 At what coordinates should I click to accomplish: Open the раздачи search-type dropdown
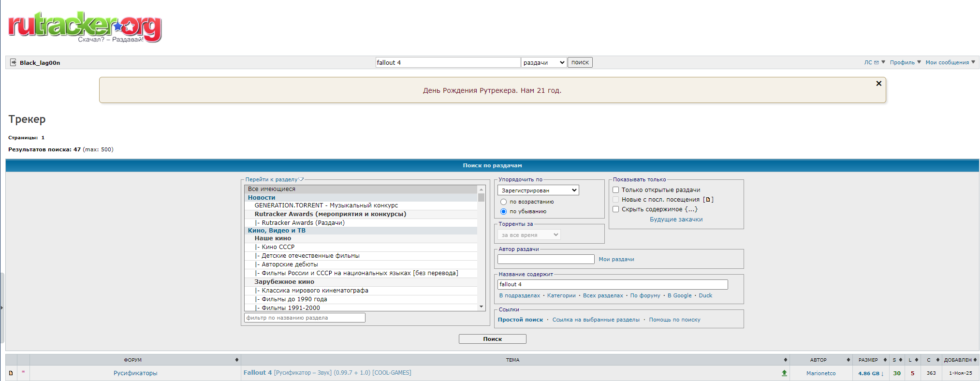coord(544,62)
